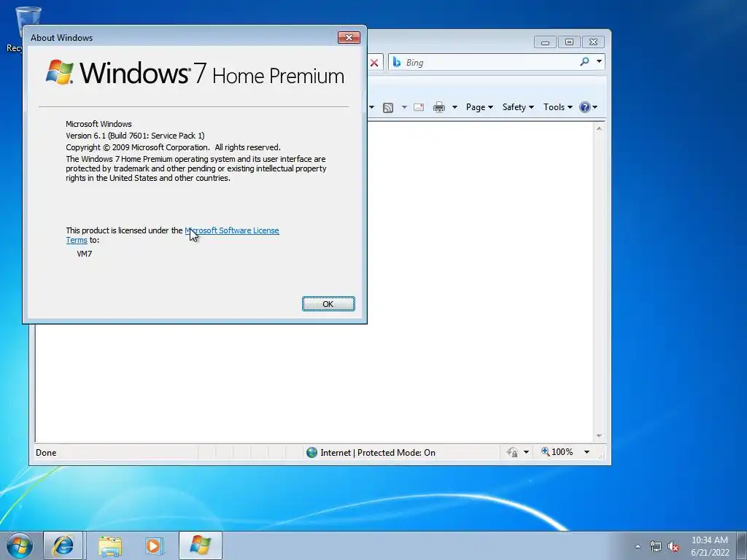This screenshot has height=560, width=747.
Task: Click the Version 6.1 build text line
Action: click(x=135, y=136)
